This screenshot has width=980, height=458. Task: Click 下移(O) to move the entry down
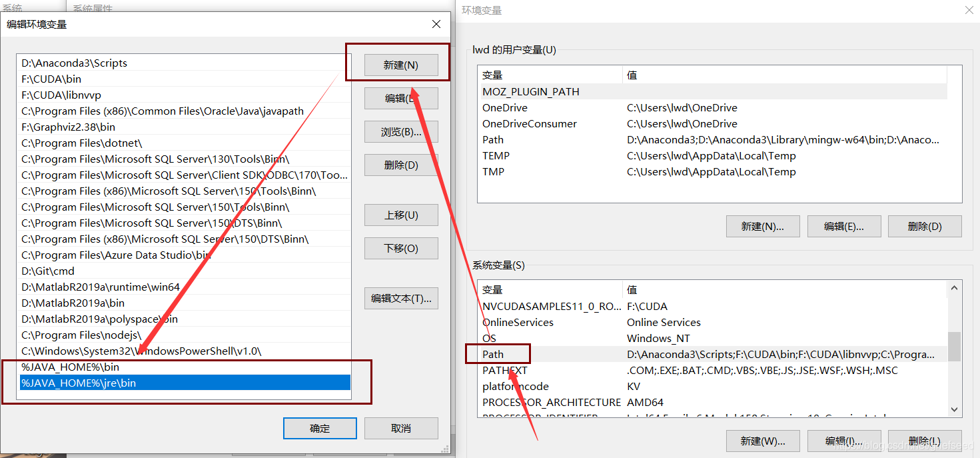400,248
